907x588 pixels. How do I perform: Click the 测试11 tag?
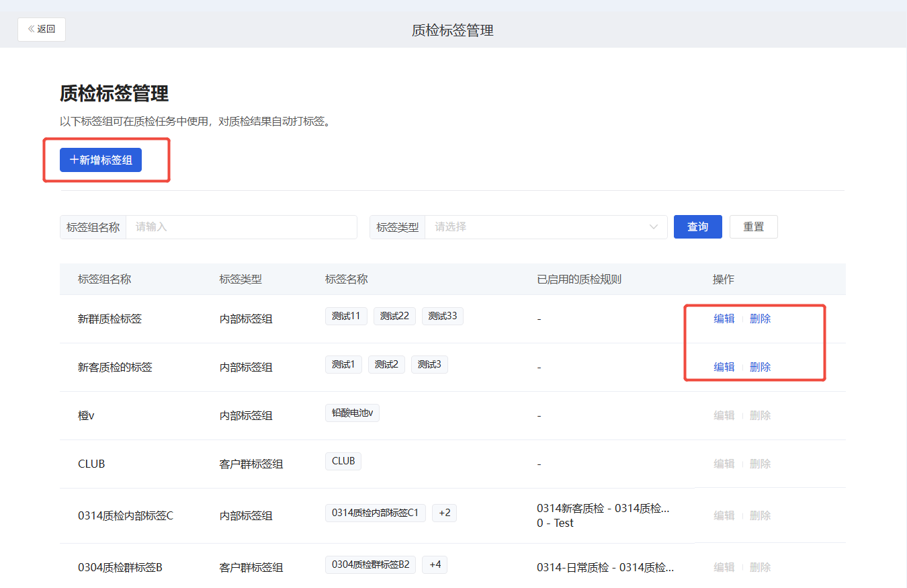[346, 316]
